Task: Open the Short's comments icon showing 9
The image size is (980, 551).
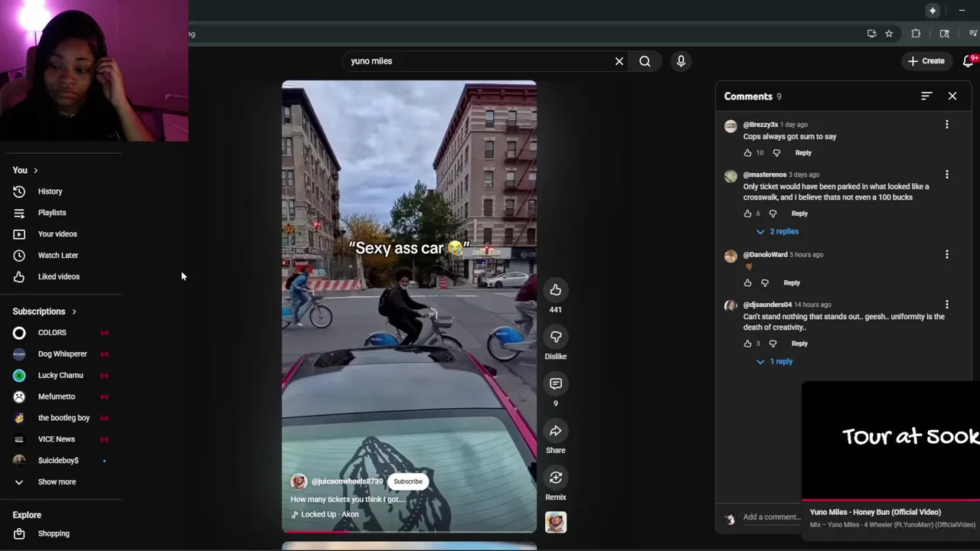Action: [556, 383]
